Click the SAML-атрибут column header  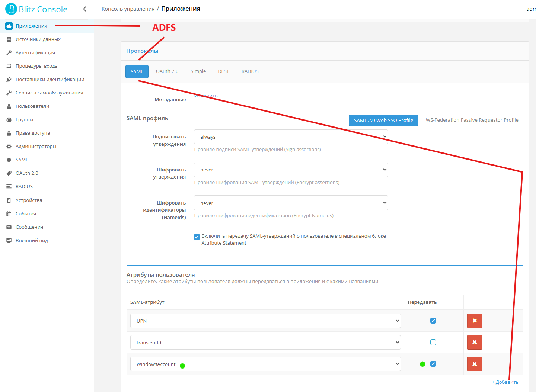coord(147,302)
